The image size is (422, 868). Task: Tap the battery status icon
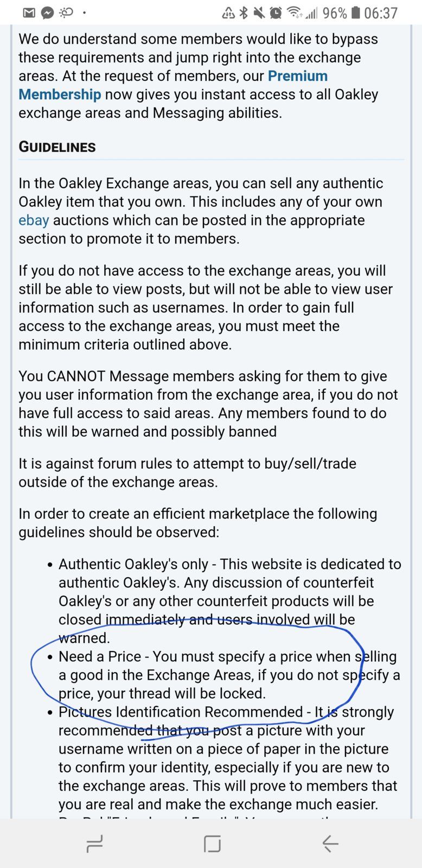click(355, 12)
